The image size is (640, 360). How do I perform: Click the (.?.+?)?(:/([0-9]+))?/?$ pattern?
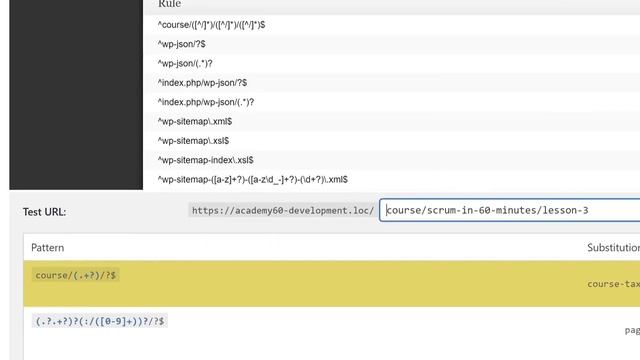click(100, 321)
